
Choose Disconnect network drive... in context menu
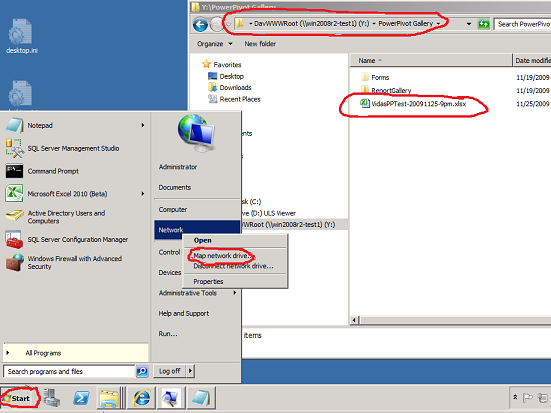(235, 266)
